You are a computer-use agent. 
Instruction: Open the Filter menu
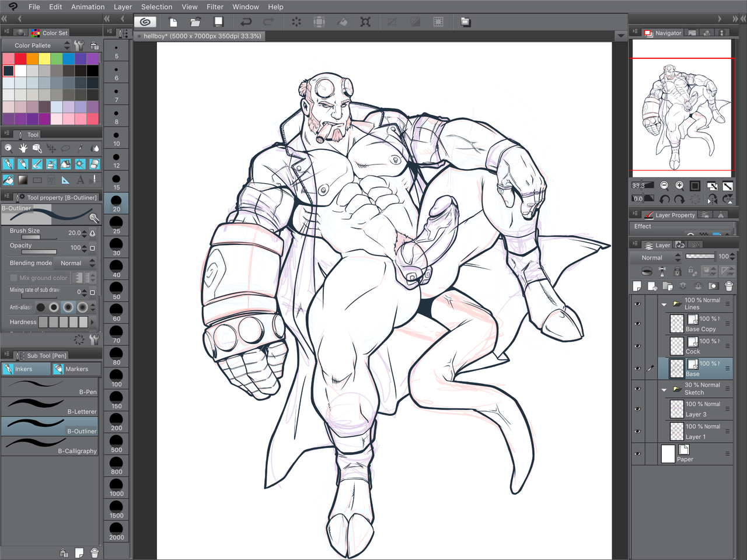click(x=215, y=7)
